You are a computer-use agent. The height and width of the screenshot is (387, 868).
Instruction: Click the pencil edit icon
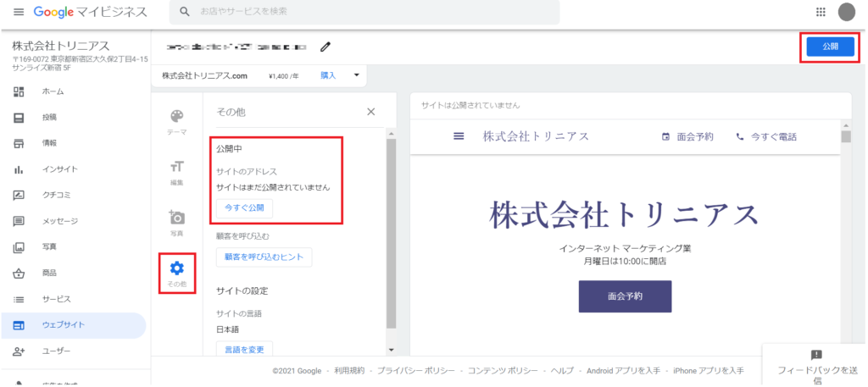[x=325, y=47]
